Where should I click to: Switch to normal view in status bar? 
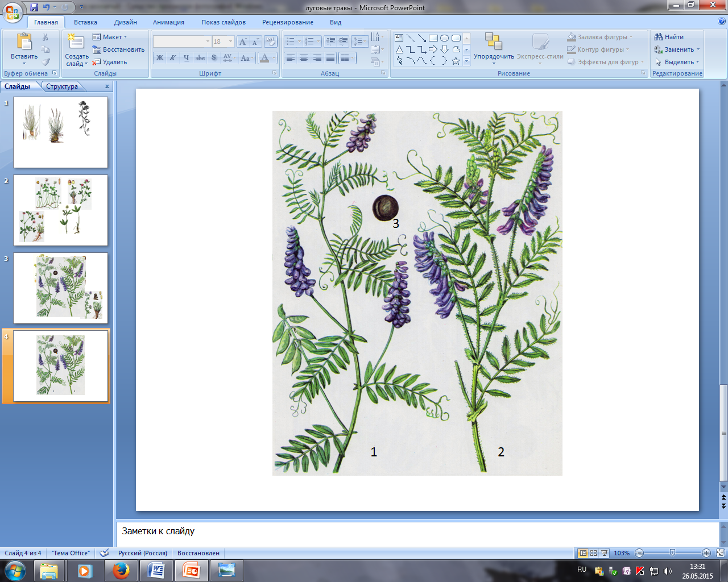tap(583, 553)
